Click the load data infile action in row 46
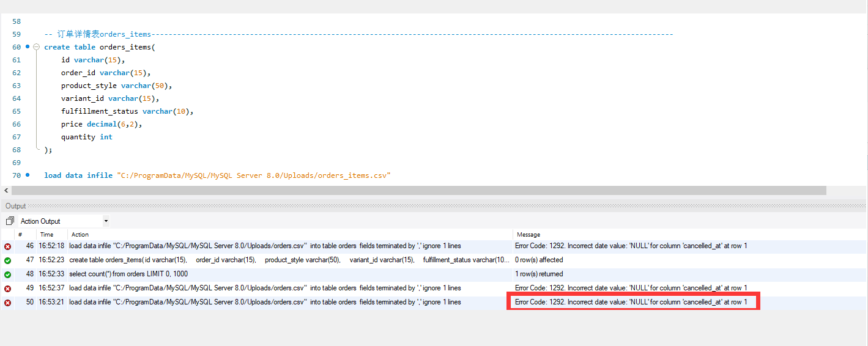The image size is (868, 346). pos(265,246)
